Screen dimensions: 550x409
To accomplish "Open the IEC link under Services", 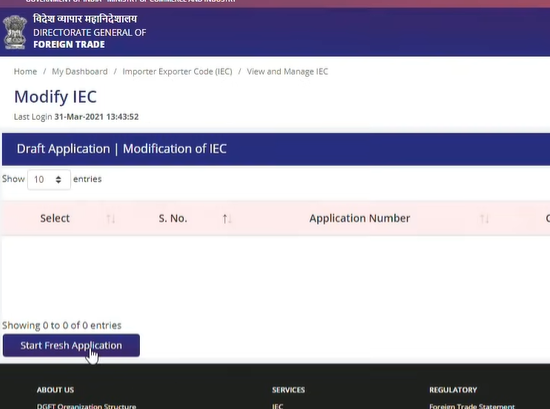I will 277,406.
